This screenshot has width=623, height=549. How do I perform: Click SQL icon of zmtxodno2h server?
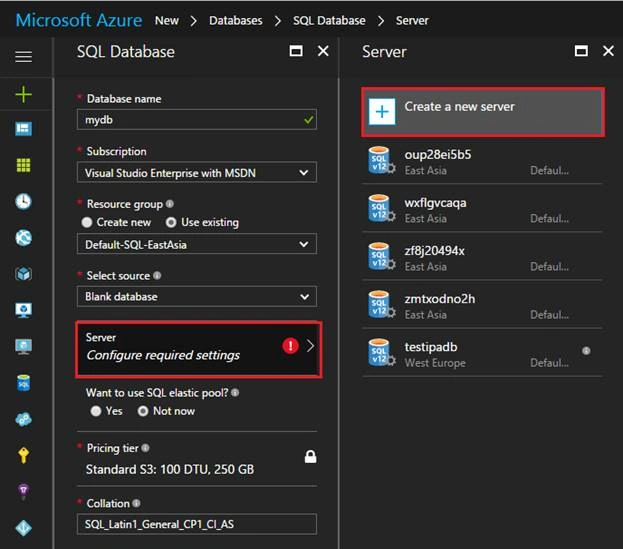(x=381, y=305)
